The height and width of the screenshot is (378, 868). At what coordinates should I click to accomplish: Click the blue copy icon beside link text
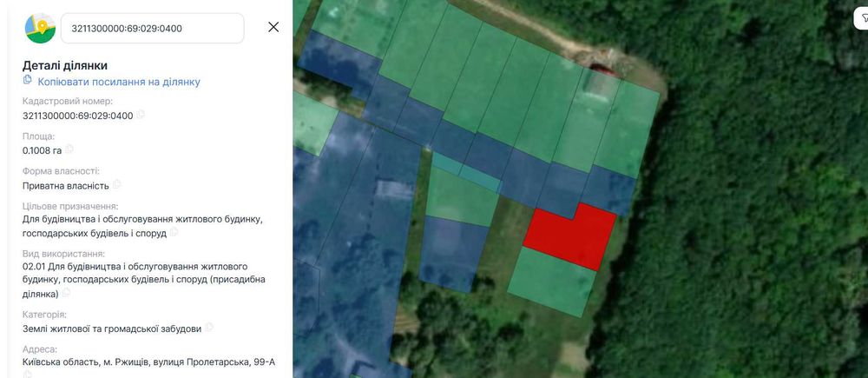click(27, 80)
